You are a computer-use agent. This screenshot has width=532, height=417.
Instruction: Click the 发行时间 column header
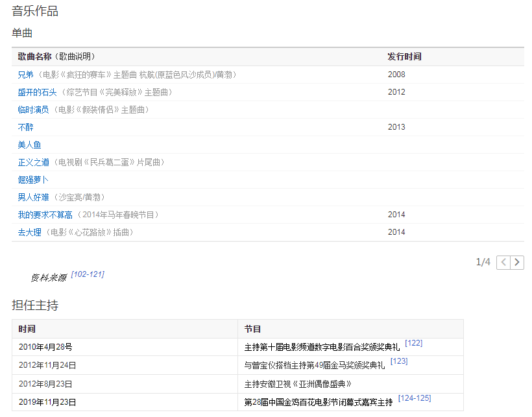pyautogui.click(x=404, y=56)
